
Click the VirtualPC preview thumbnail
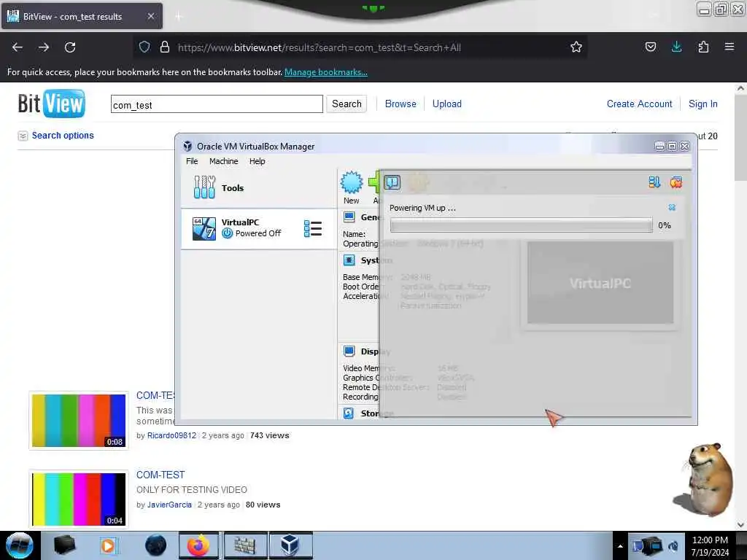click(x=600, y=283)
